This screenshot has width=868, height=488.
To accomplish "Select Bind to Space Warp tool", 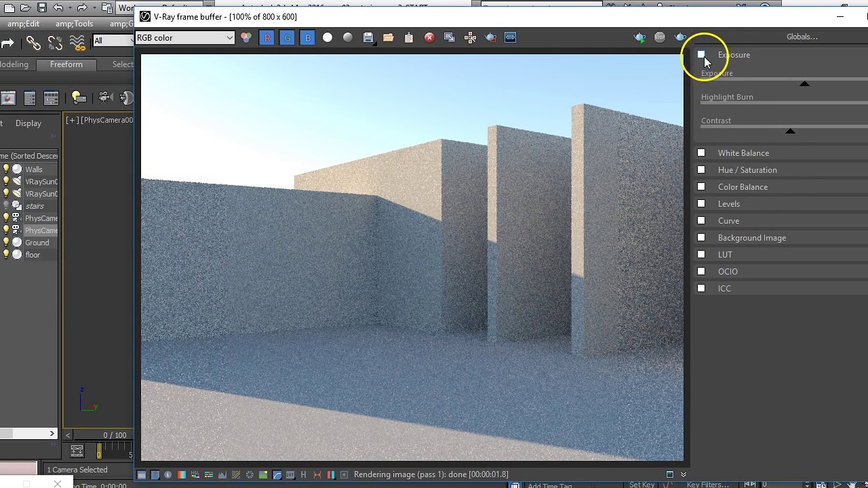I will pos(77,43).
